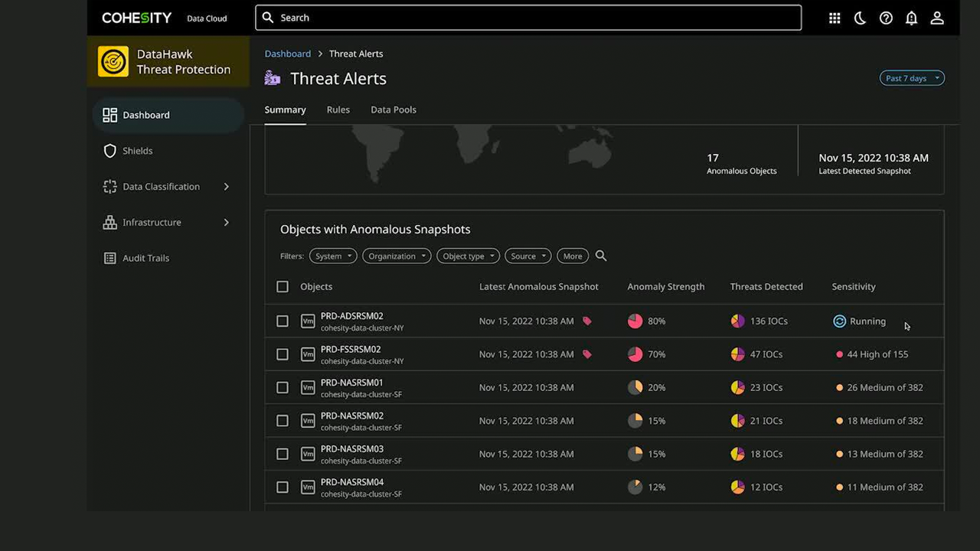Check the PRD-NASRSM04 row checkbox
Image resolution: width=980 pixels, height=551 pixels.
(x=283, y=487)
